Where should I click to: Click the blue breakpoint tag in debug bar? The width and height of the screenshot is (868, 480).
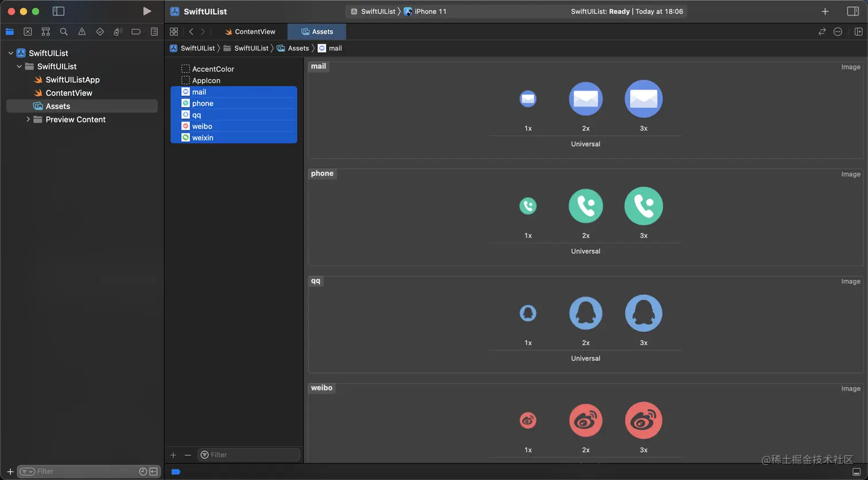[x=176, y=471]
